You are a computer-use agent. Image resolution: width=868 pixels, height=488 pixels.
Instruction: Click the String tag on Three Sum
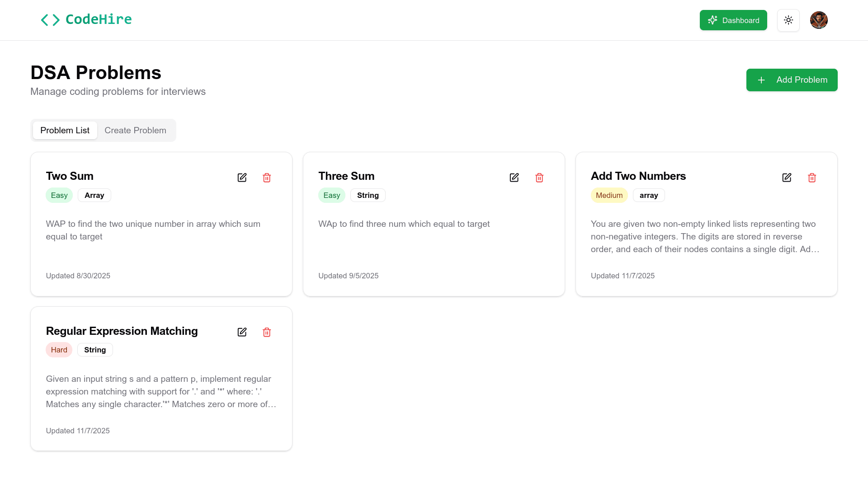[368, 195]
